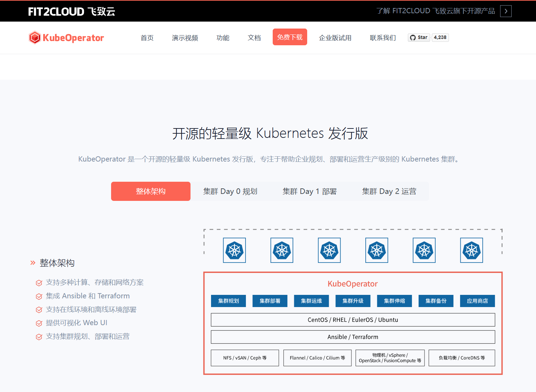The width and height of the screenshot is (536, 392).
Task: Click the first Kubernetes cluster icon
Action: [x=234, y=250]
